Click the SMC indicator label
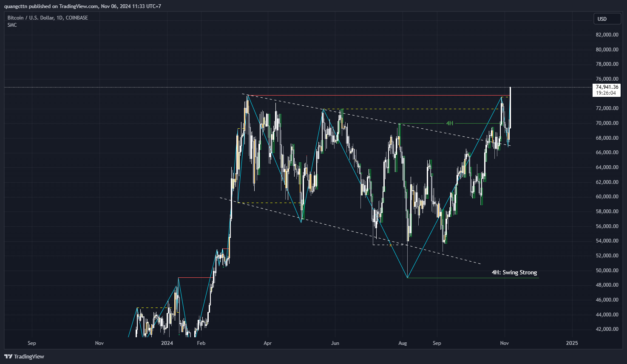Image resolution: width=627 pixels, height=364 pixels. coord(12,25)
